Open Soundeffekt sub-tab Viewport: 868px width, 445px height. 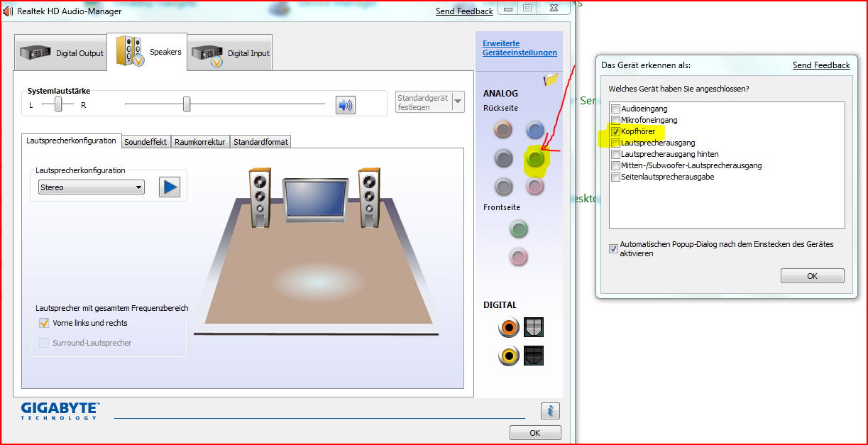pyautogui.click(x=145, y=142)
